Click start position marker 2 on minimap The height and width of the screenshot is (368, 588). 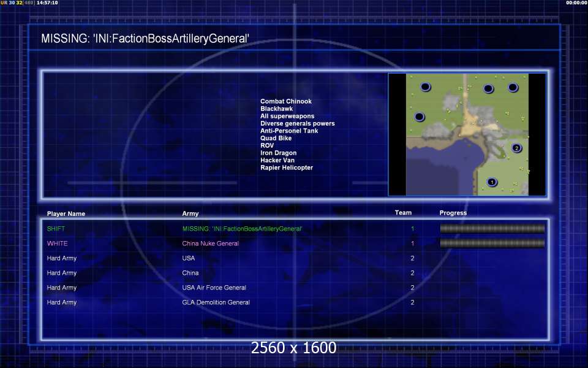pos(516,148)
